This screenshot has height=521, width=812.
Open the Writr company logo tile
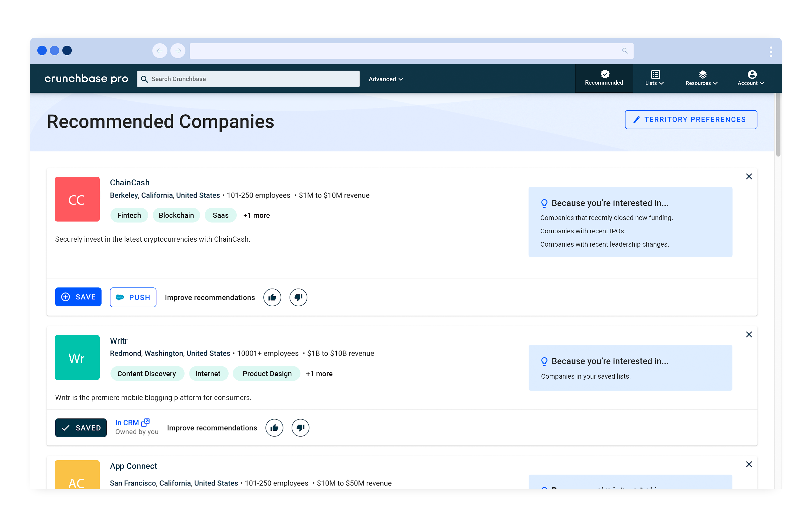[x=77, y=357]
